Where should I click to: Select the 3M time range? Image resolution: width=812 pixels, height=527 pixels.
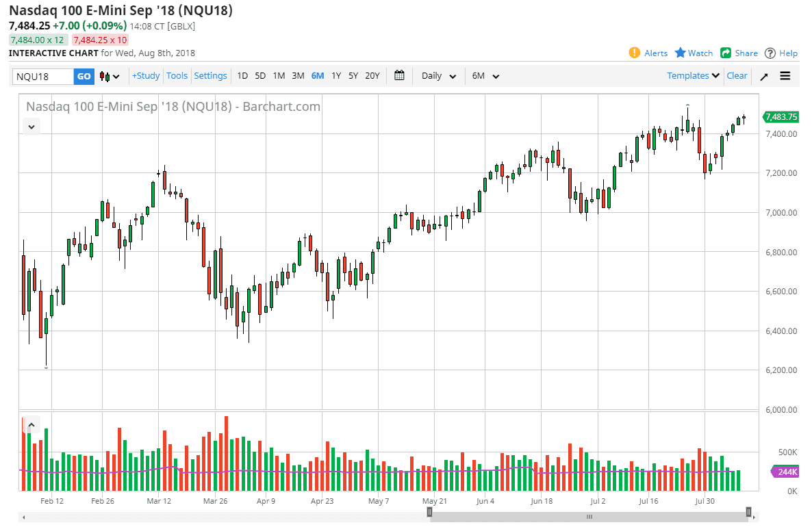point(298,76)
